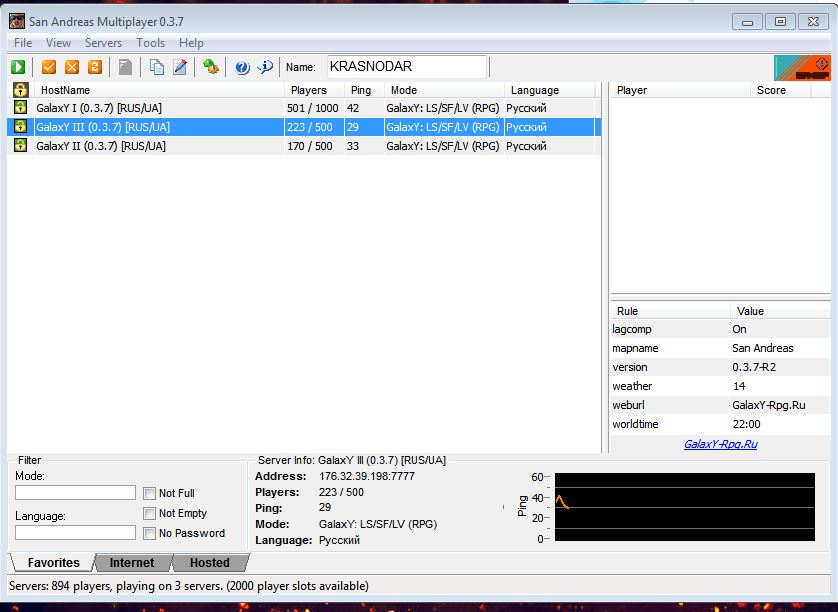Enable the No Password filter checkbox
The image size is (838, 612).
(150, 533)
